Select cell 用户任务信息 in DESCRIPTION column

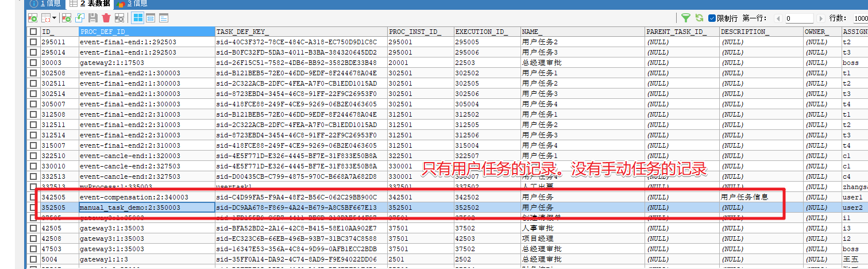tap(762, 197)
